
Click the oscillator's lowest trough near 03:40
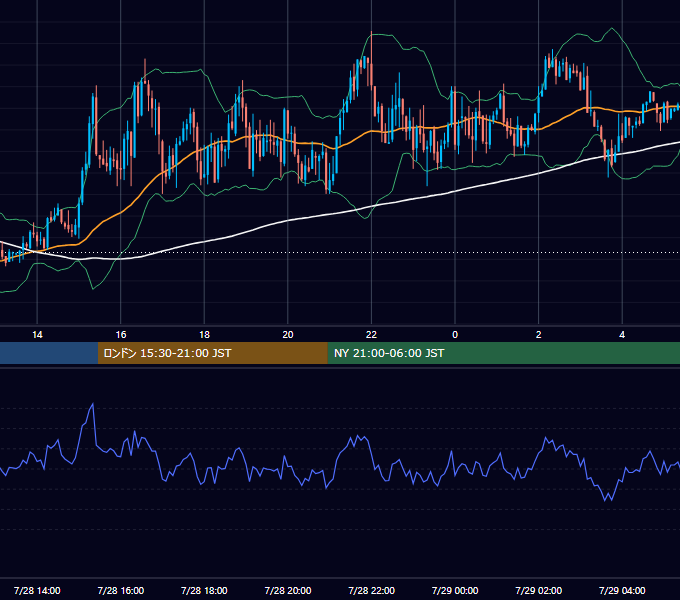[x=605, y=500]
